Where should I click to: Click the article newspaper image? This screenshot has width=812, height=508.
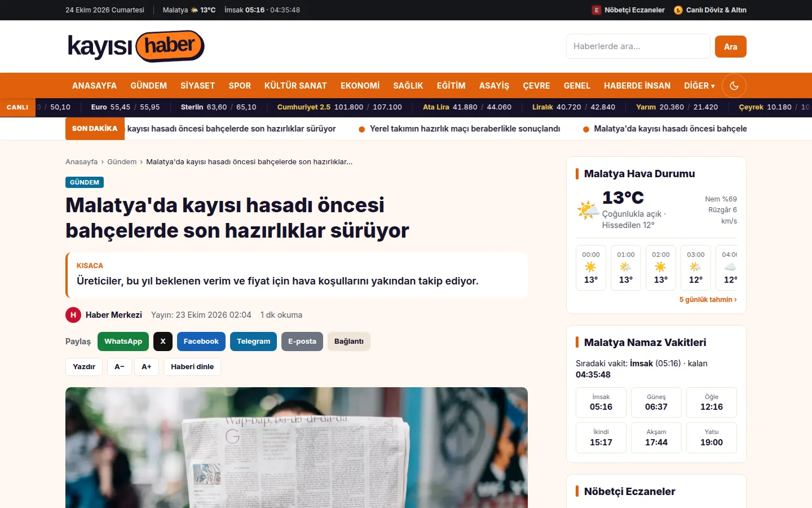click(297, 448)
